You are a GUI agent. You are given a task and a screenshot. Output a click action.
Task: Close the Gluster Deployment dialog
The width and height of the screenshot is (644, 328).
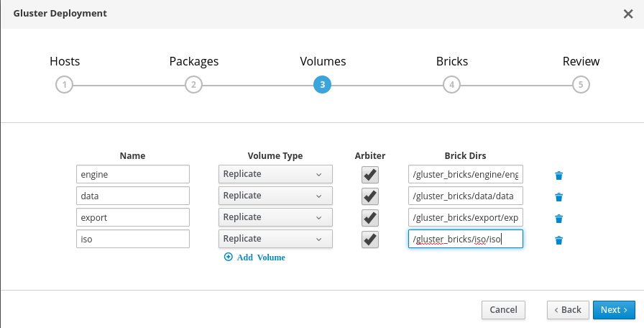coord(627,14)
